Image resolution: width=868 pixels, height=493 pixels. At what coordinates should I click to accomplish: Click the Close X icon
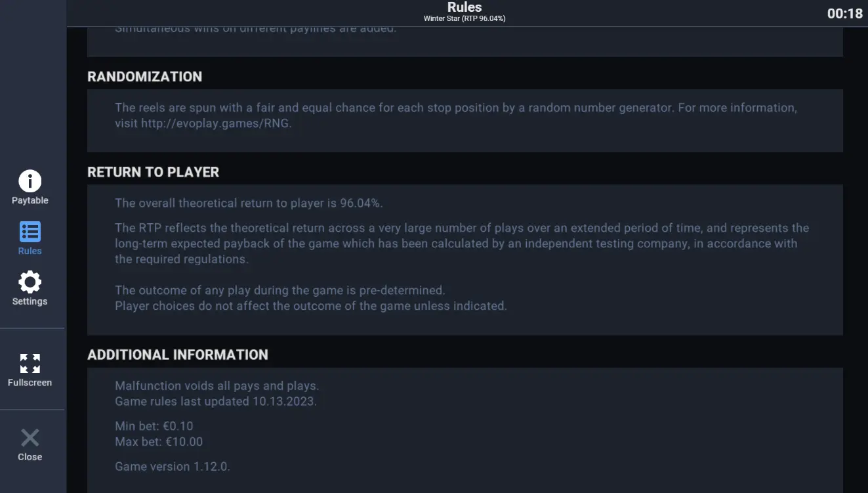[x=30, y=438]
